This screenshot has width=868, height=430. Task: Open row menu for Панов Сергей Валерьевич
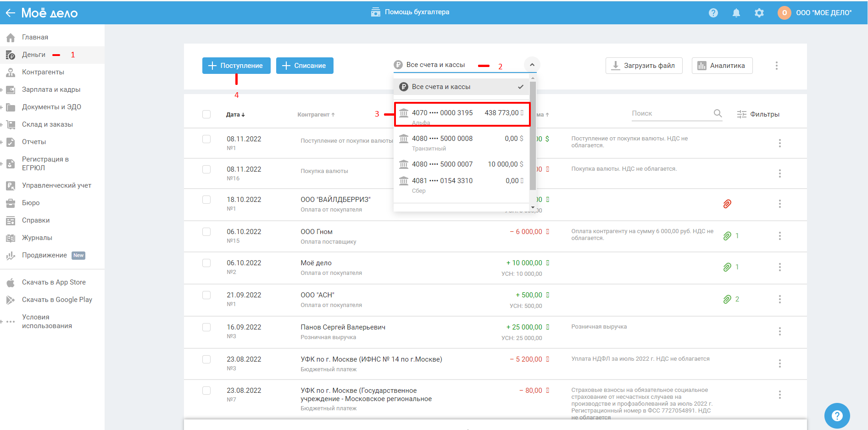(779, 331)
